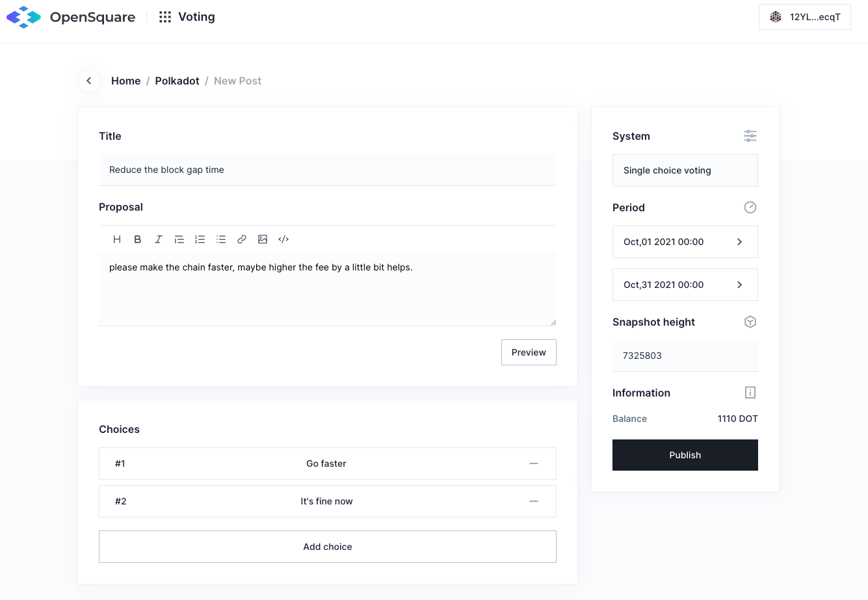Open the 12YL...ecqT account menu

pyautogui.click(x=804, y=17)
